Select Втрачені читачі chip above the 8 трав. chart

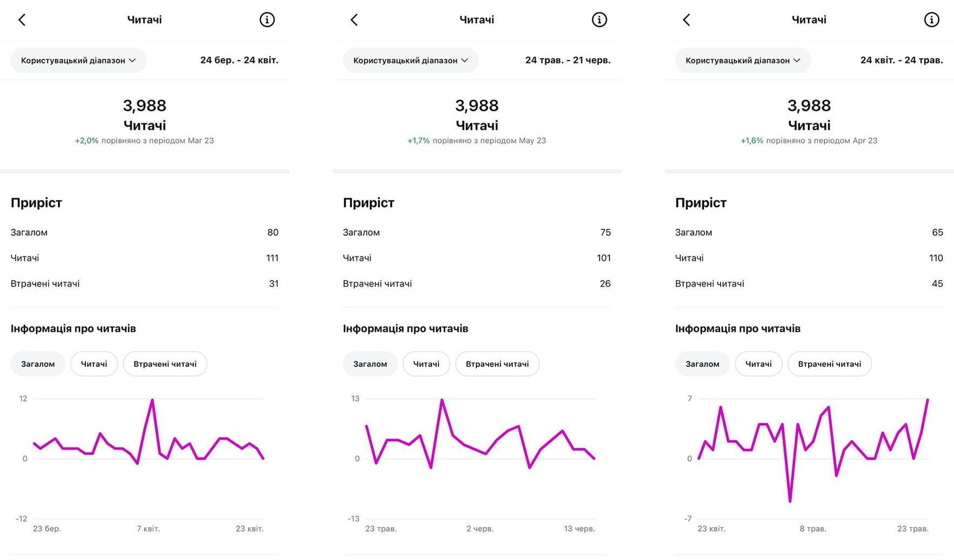point(829,364)
